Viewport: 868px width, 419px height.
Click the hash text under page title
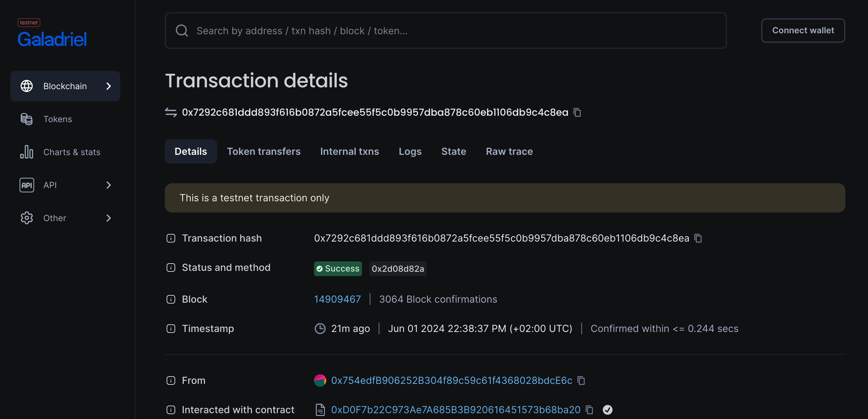[x=375, y=112]
